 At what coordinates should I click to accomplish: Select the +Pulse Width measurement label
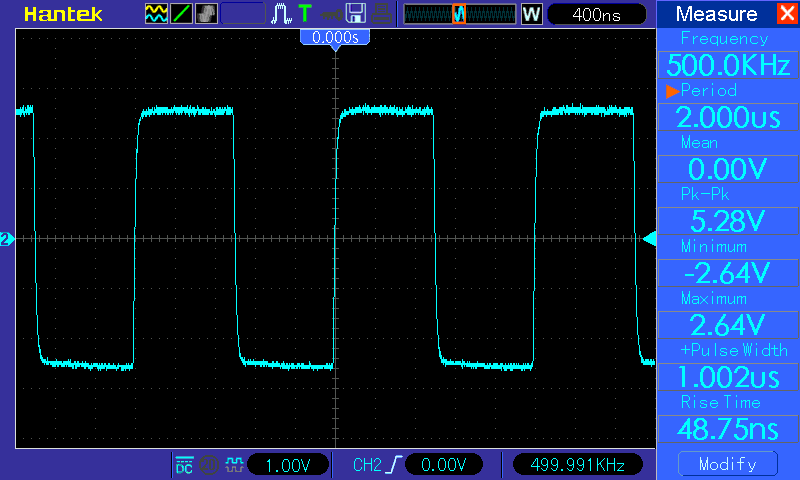[x=734, y=350]
